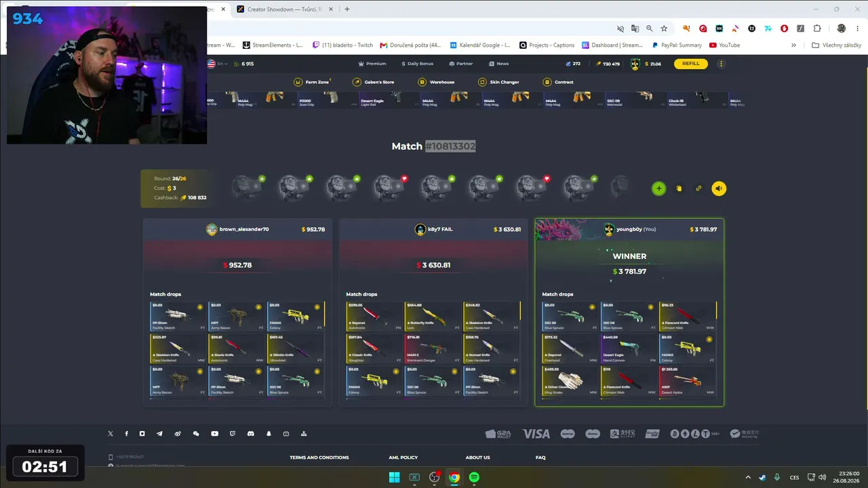
Task: Open Skin Changer
Action: click(499, 82)
